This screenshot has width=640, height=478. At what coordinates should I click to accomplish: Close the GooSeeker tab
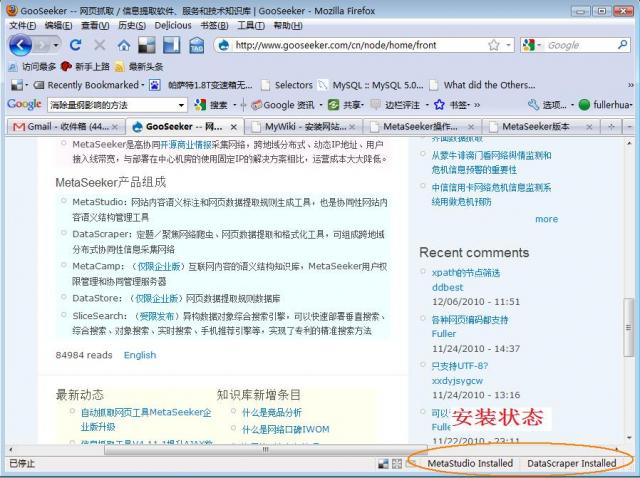pos(233,127)
